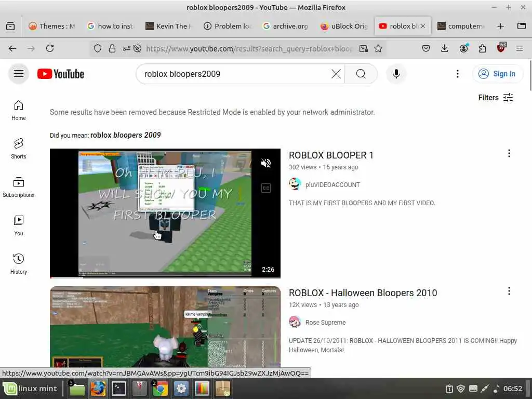532x399 pixels.
Task: Open the Extensions puzzle menu
Action: 482,48
